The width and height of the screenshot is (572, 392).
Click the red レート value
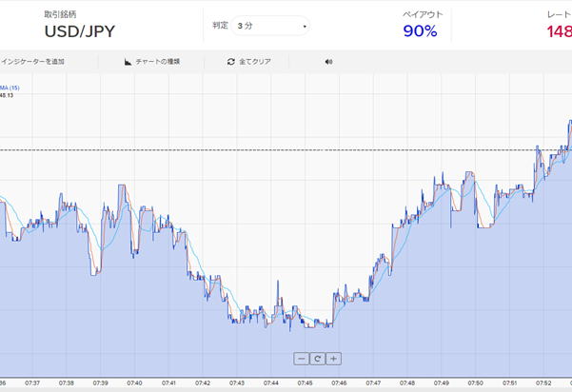[559, 32]
